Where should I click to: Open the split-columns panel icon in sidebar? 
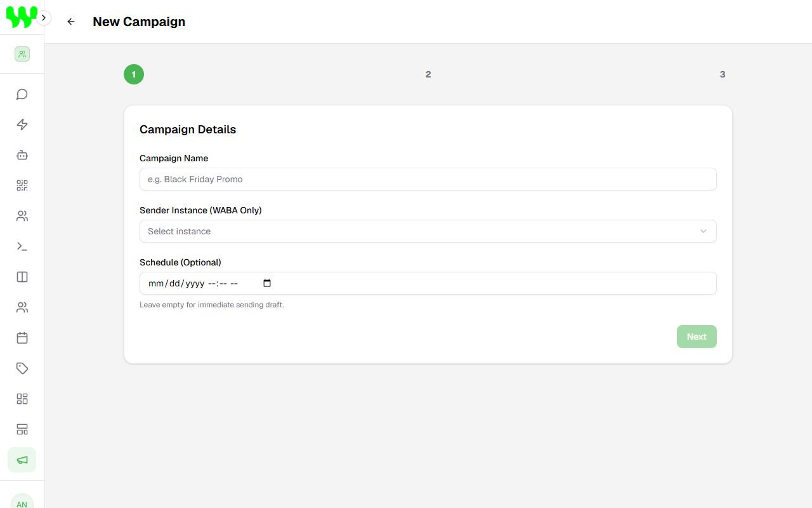tap(22, 277)
